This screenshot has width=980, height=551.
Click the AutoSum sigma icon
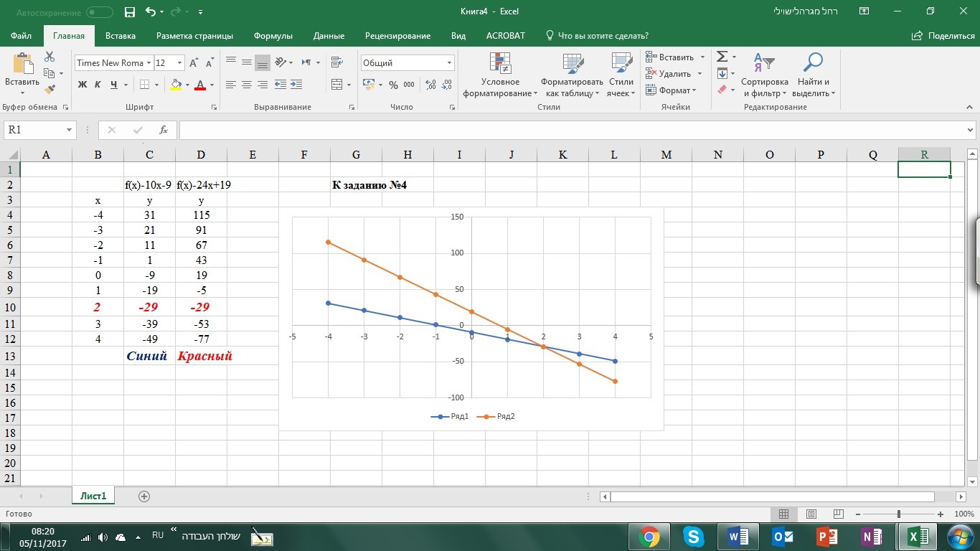[x=722, y=57]
